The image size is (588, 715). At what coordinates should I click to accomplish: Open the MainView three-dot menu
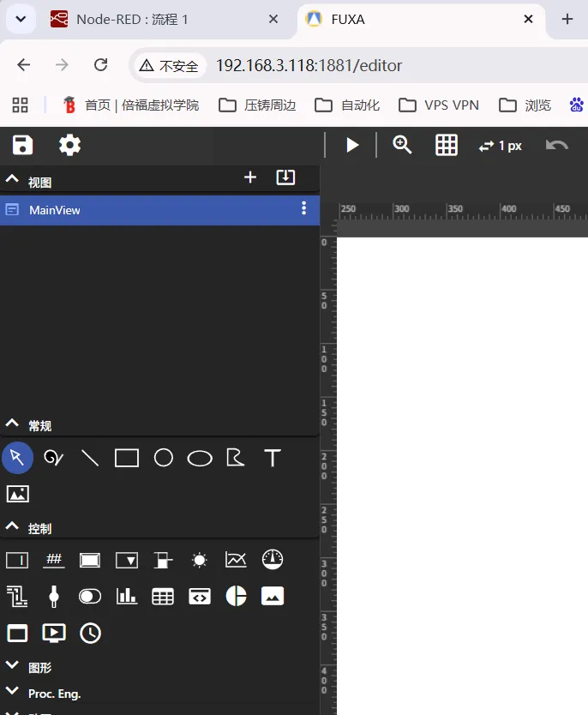tap(303, 208)
